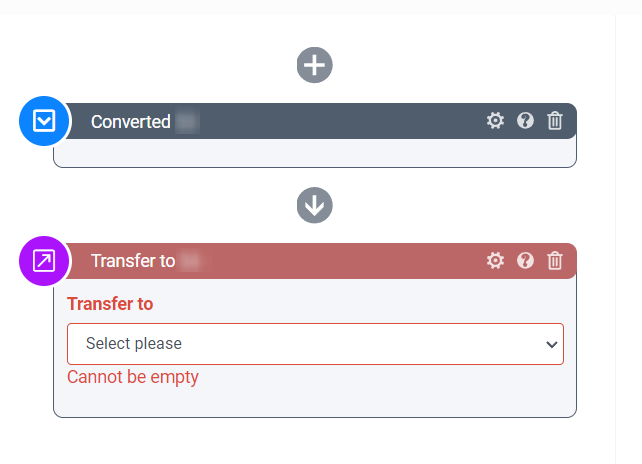This screenshot has width=642, height=464.
Task: Open settings gear on Converted block
Action: [x=495, y=121]
